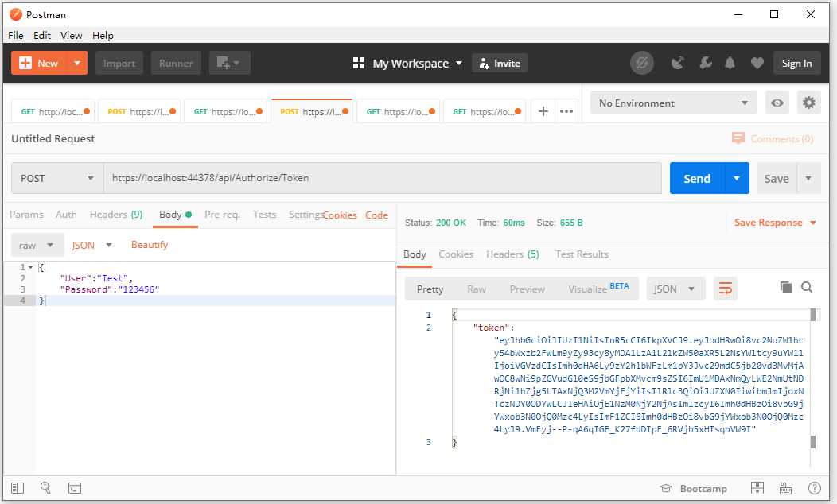Viewport: 837px width, 504px height.
Task: Open Find and Replace in status bar
Action: (45, 488)
